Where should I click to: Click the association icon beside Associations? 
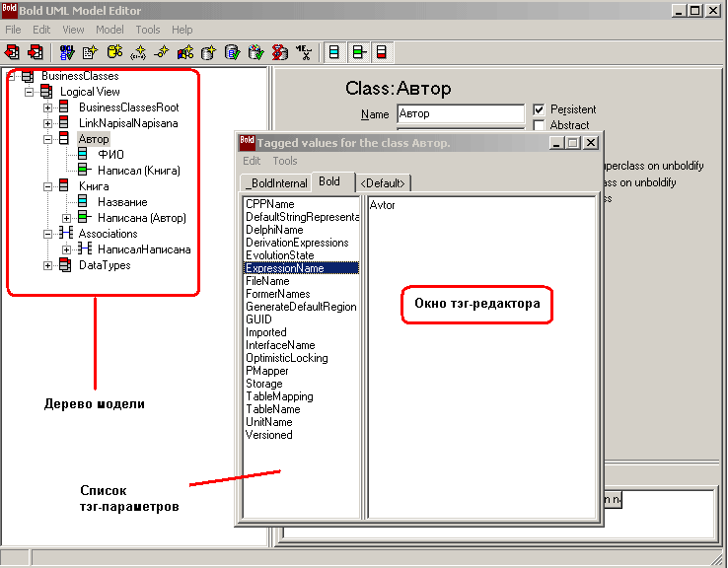click(65, 233)
